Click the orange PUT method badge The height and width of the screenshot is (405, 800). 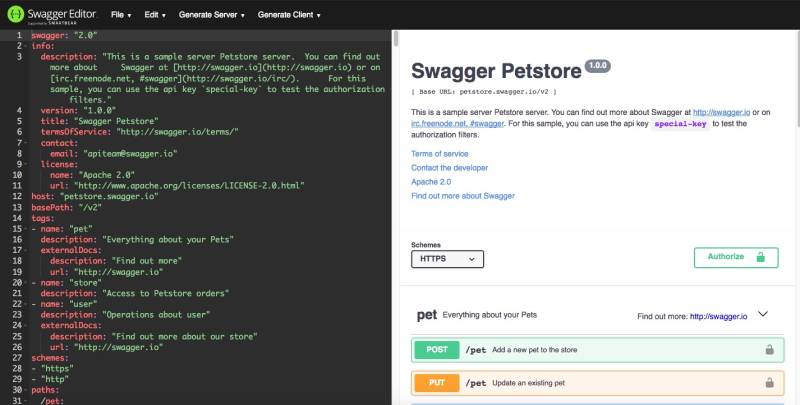coord(436,383)
